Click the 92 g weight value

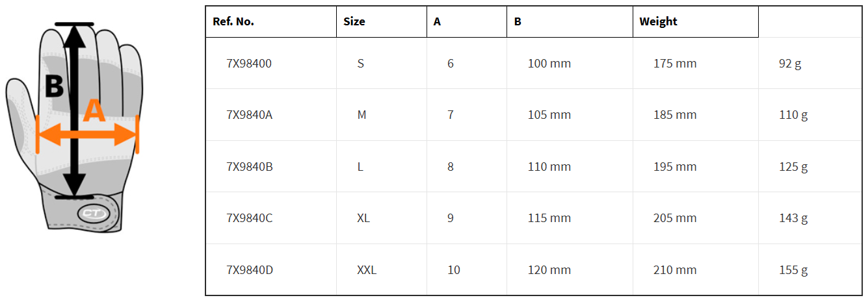tap(789, 64)
